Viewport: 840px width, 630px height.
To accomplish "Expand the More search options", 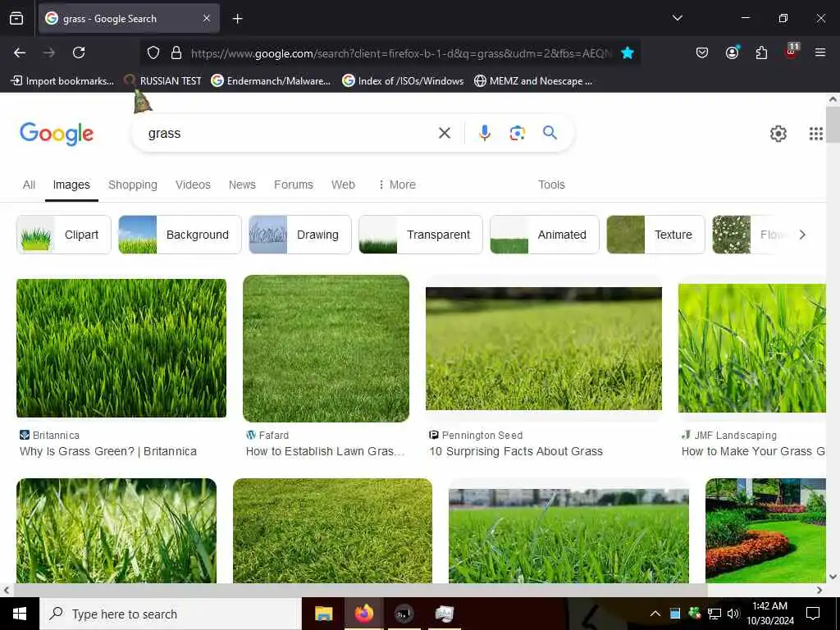I will coord(397,185).
